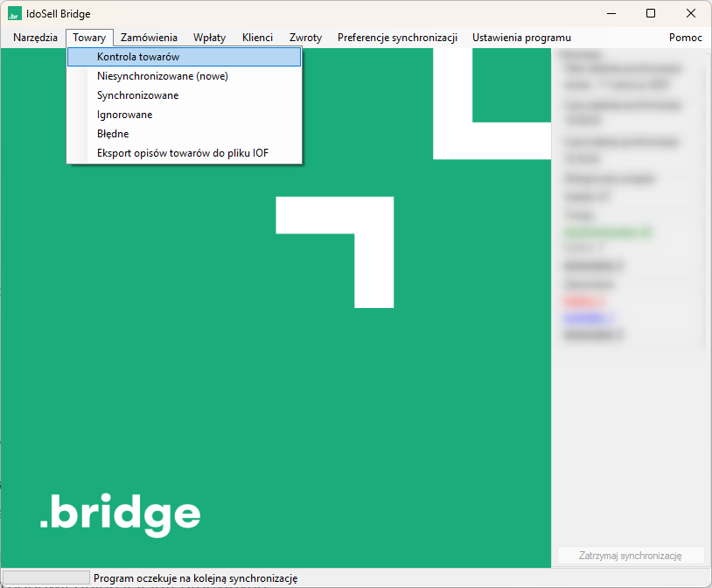The height and width of the screenshot is (588, 712).
Task: Open the Zamówienia menu
Action: 149,38
